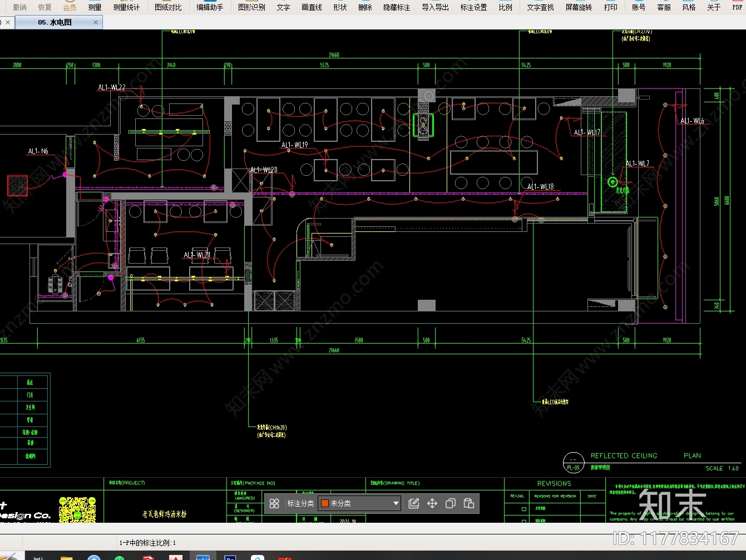Viewport: 746px width, 560px height.
Task: Click the AL1-WL17 circuit label
Action: click(x=587, y=132)
